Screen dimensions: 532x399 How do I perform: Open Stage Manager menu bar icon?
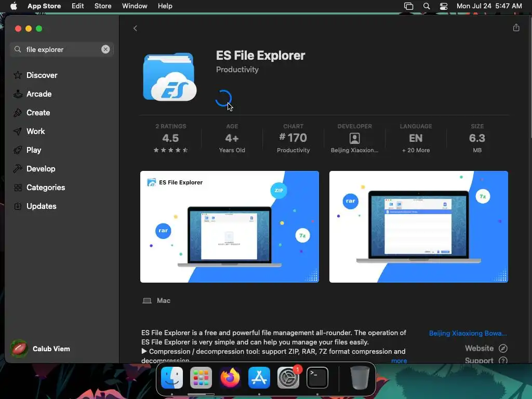pos(408,6)
